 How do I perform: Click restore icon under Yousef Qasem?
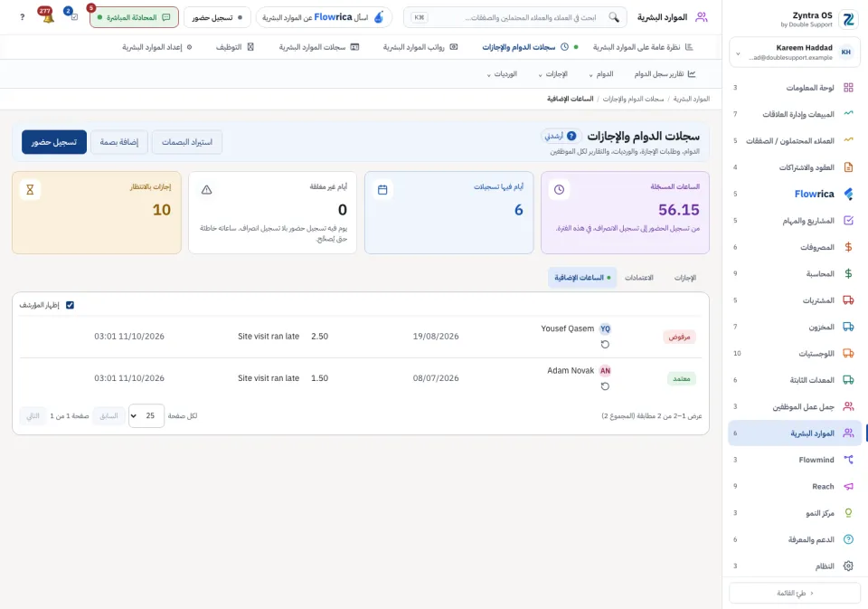pos(605,345)
